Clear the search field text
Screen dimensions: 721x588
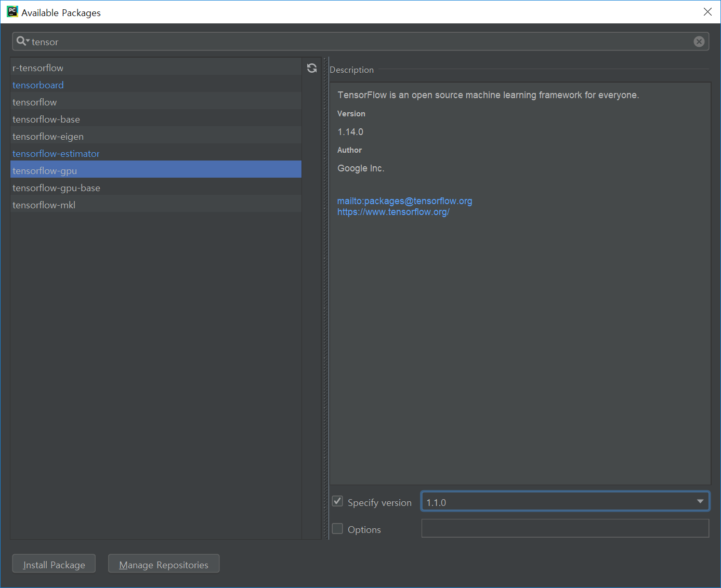coord(699,42)
